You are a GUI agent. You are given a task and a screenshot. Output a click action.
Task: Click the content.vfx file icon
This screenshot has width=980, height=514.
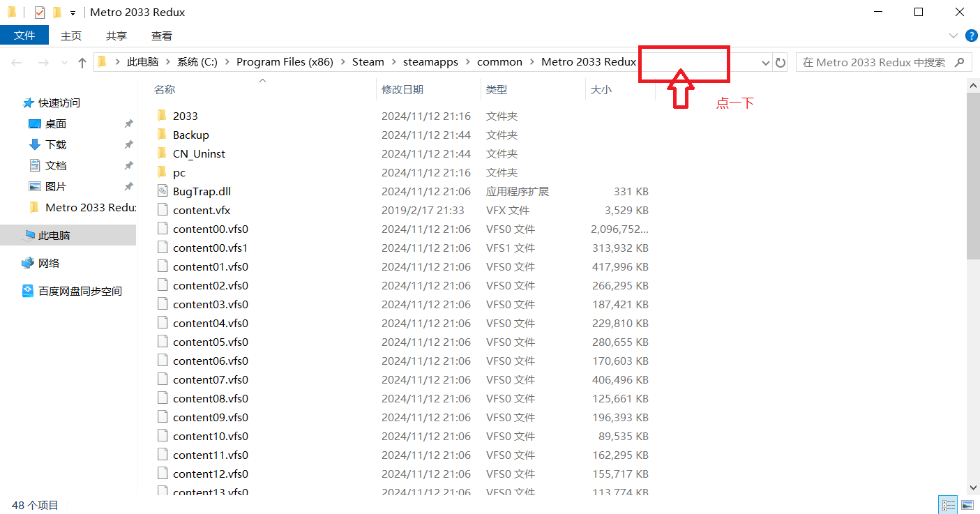pyautogui.click(x=163, y=210)
